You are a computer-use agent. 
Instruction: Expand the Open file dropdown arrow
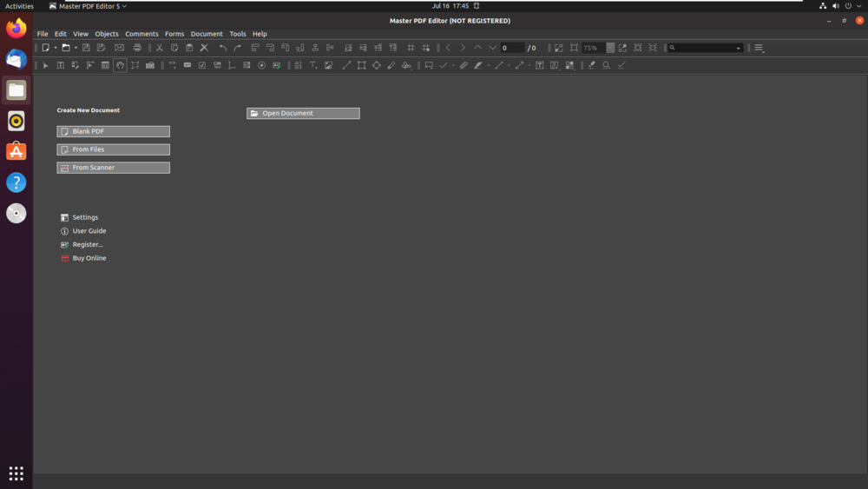pos(76,48)
